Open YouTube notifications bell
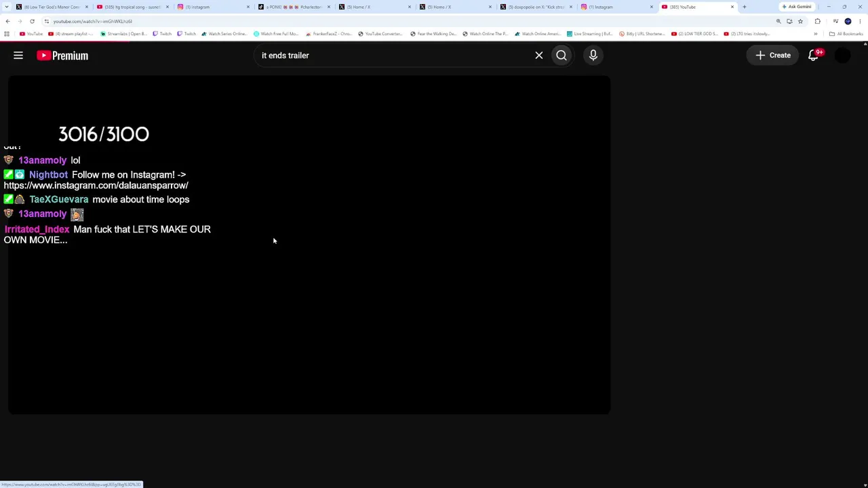Screen dimensions: 868x488 coord(814,56)
